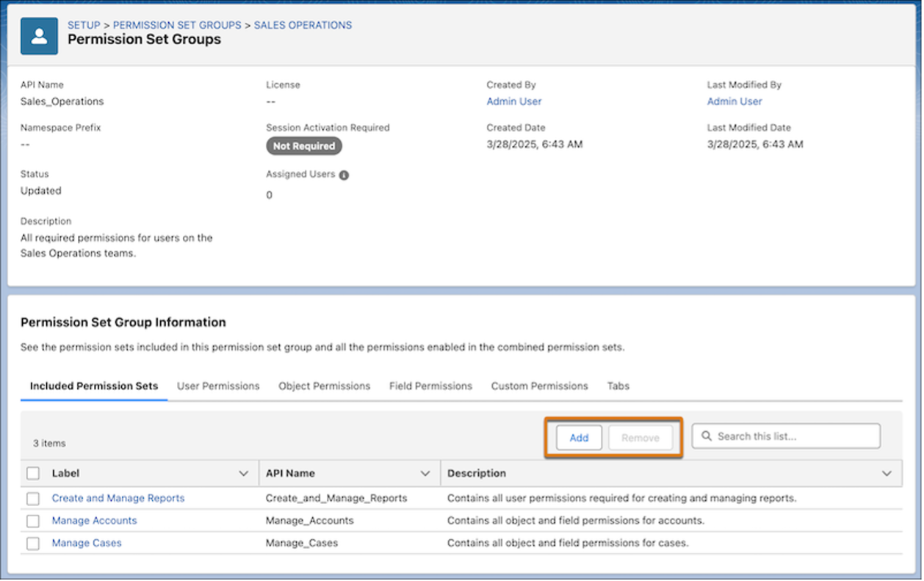Click the reports permissions description cell

point(622,498)
